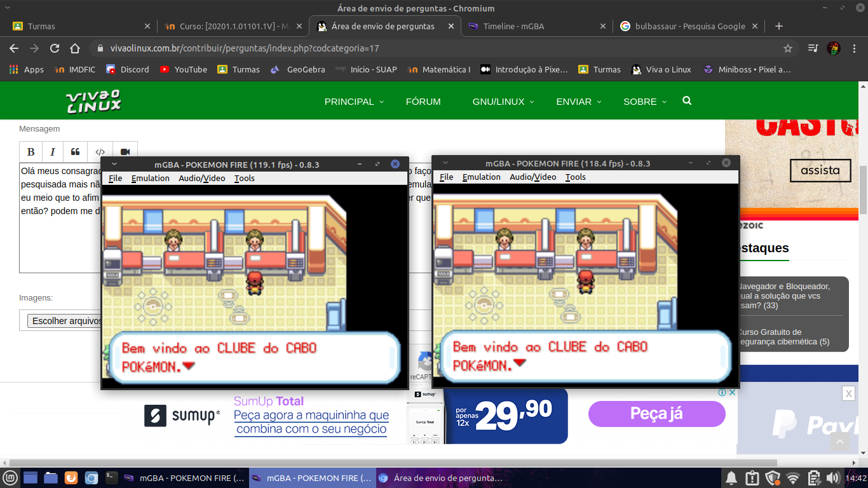The width and height of the screenshot is (868, 488).
Task: Open the Linux Mint start menu
Action: [x=10, y=478]
